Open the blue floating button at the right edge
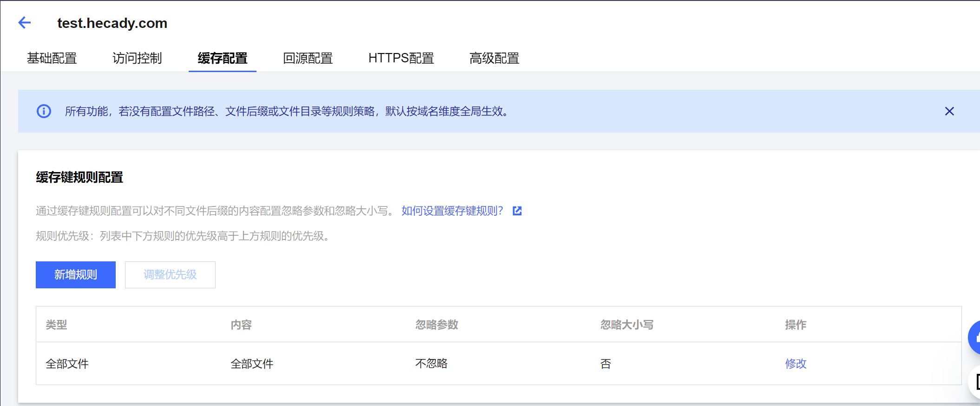 coord(975,337)
